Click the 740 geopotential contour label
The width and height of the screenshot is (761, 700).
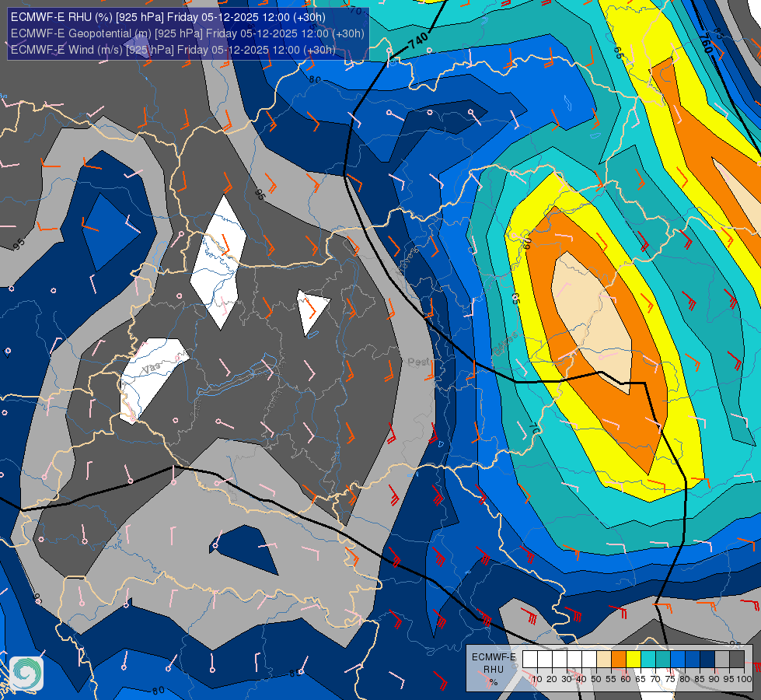[x=418, y=40]
